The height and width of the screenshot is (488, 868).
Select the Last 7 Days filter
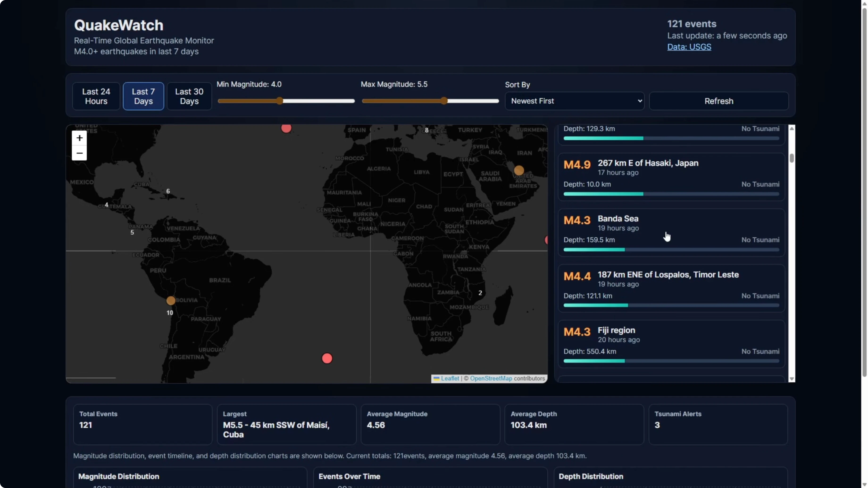pos(143,96)
